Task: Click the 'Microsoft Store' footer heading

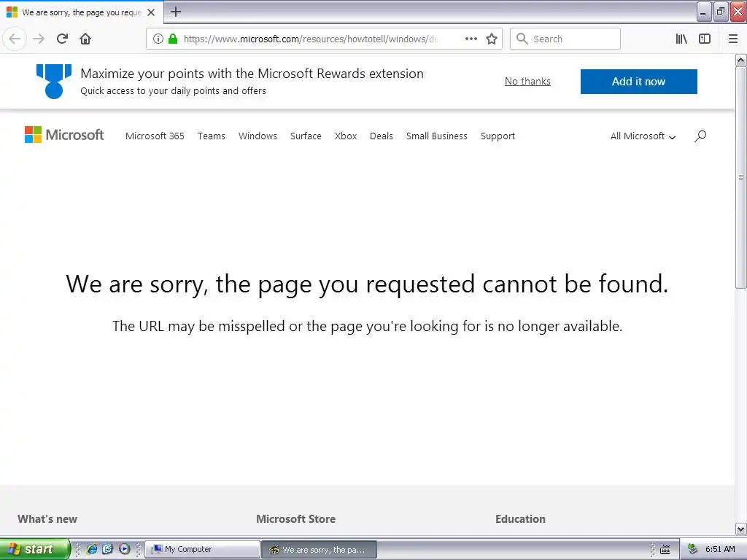Action: click(296, 519)
